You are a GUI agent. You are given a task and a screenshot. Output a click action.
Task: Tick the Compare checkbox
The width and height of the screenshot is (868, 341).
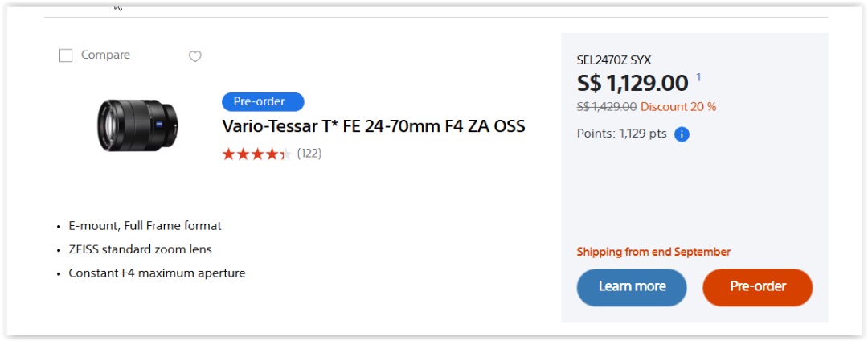pyautogui.click(x=66, y=55)
